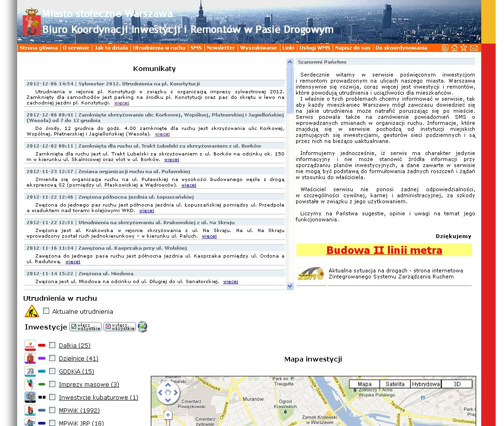Check the Dalkia (25) checkbox

click(52, 345)
